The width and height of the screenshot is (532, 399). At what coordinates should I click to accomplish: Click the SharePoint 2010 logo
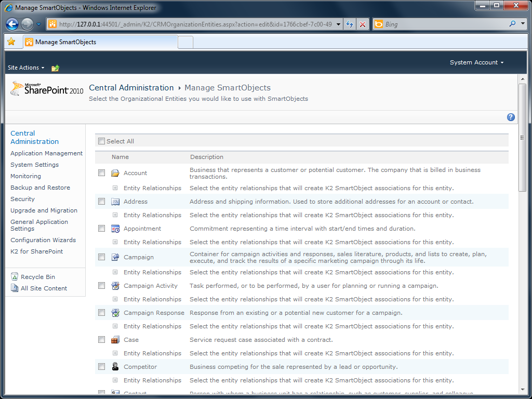click(x=47, y=89)
